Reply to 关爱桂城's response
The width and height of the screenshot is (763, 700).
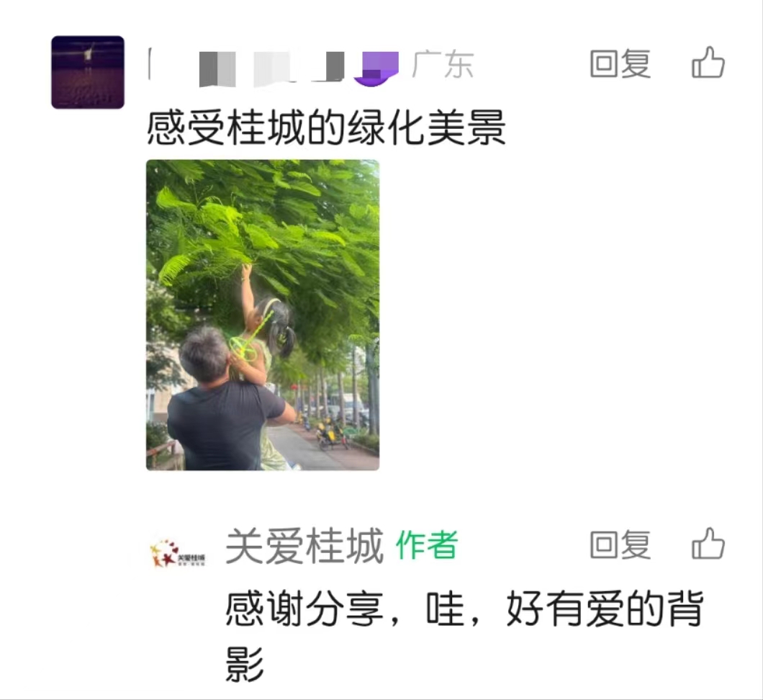point(620,544)
